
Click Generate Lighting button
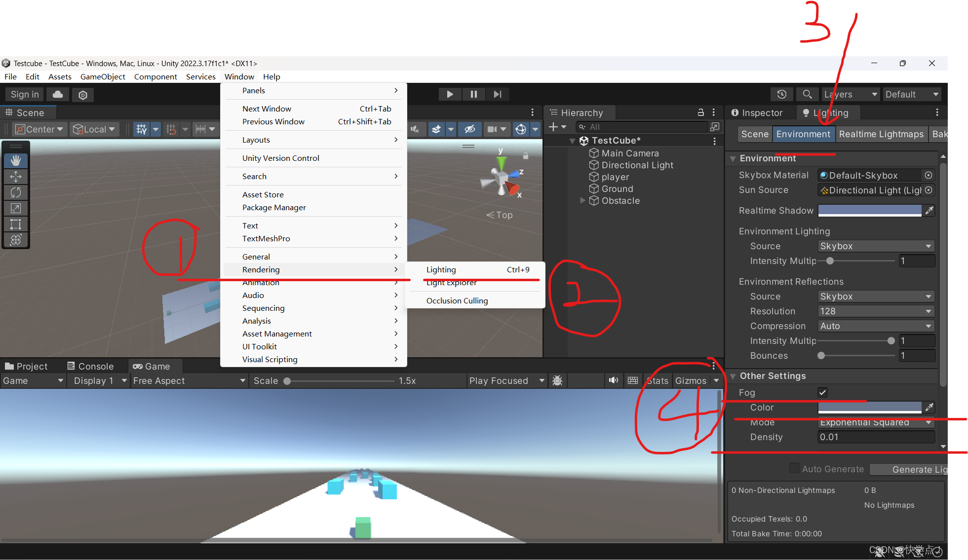coord(908,469)
